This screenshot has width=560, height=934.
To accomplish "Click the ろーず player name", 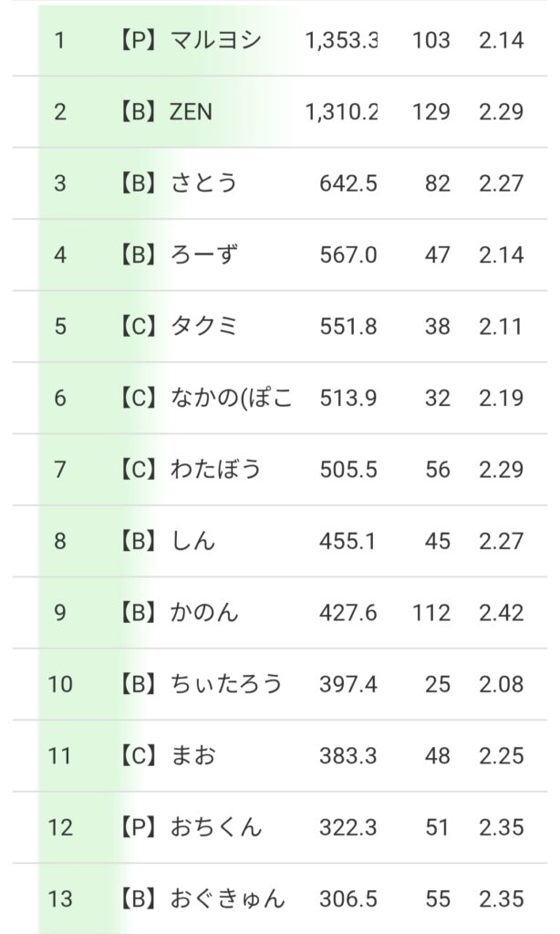I will (x=203, y=254).
